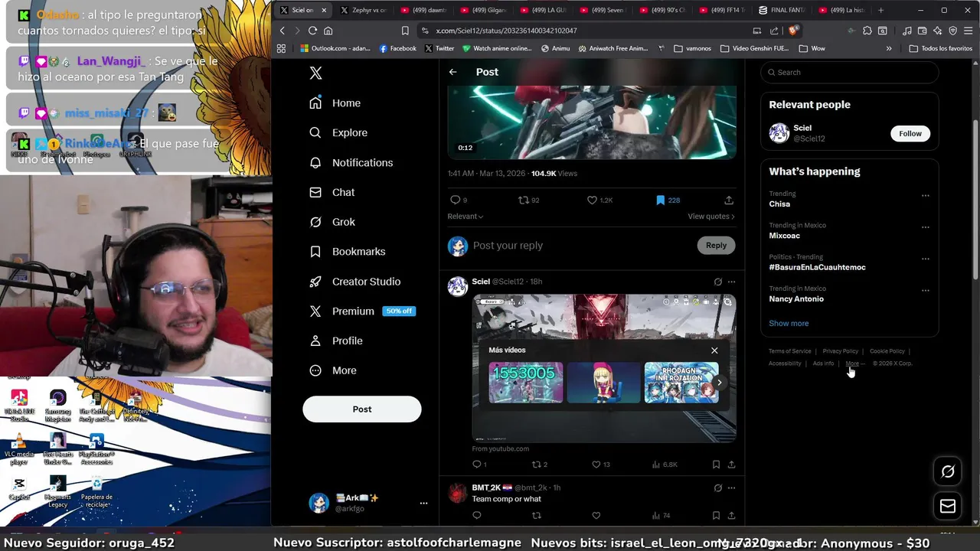This screenshot has height=551, width=980.
Task: Click the white Post button
Action: point(362,409)
